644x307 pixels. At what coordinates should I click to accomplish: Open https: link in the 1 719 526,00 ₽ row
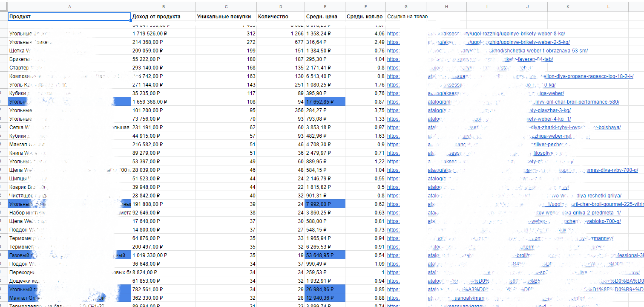[393, 34]
